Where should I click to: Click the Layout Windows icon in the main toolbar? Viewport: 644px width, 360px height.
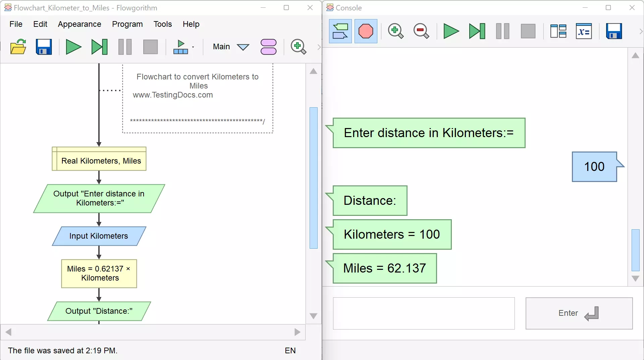pos(180,47)
